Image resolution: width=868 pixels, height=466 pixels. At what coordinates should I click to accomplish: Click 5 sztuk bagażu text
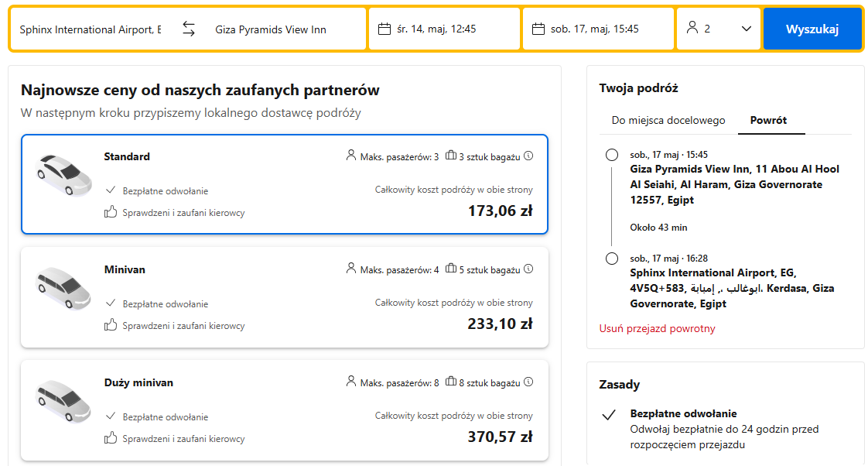tap(490, 270)
